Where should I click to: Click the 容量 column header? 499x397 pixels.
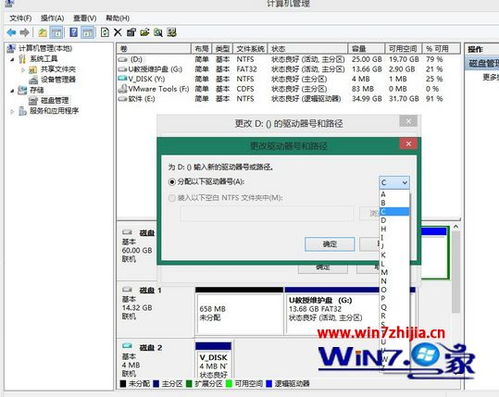click(x=366, y=49)
